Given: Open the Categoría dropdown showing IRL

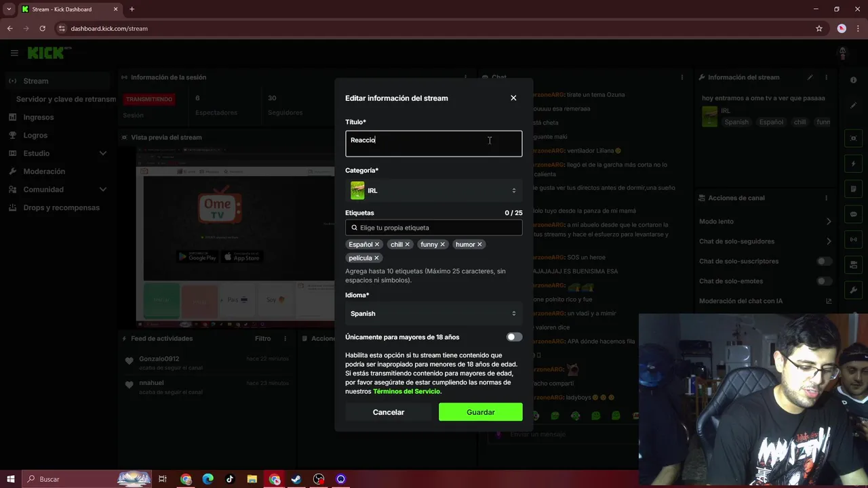Looking at the screenshot, I should pyautogui.click(x=433, y=190).
